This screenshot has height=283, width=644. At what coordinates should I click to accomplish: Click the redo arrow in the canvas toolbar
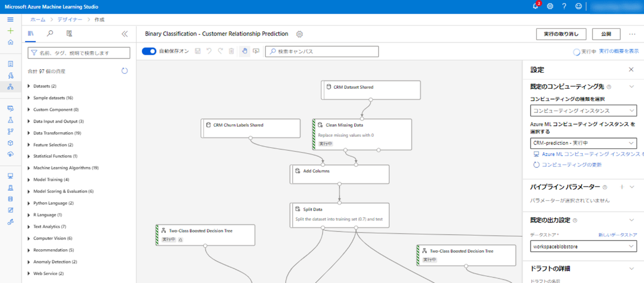click(220, 51)
